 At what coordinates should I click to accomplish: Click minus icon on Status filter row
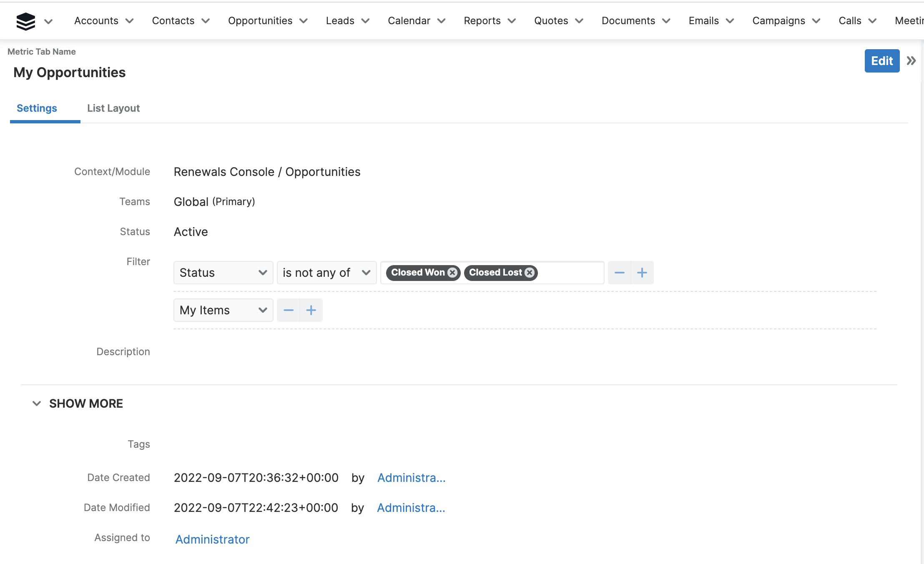pos(619,273)
